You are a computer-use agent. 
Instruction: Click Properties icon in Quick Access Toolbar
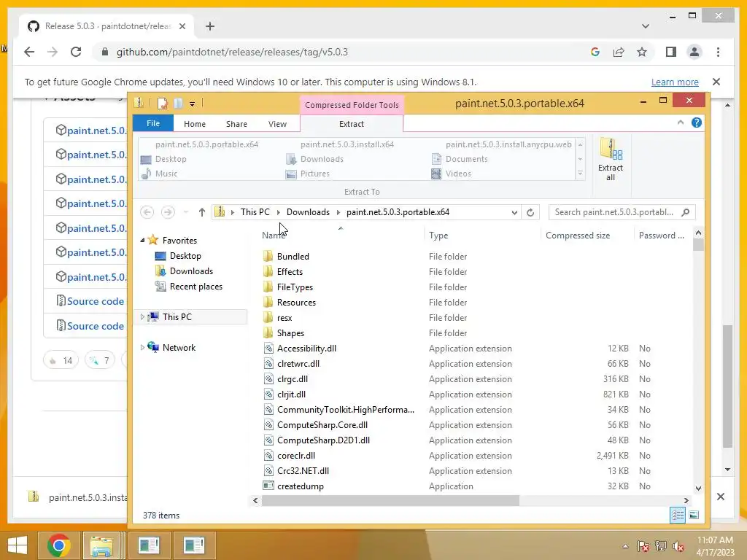(x=162, y=104)
